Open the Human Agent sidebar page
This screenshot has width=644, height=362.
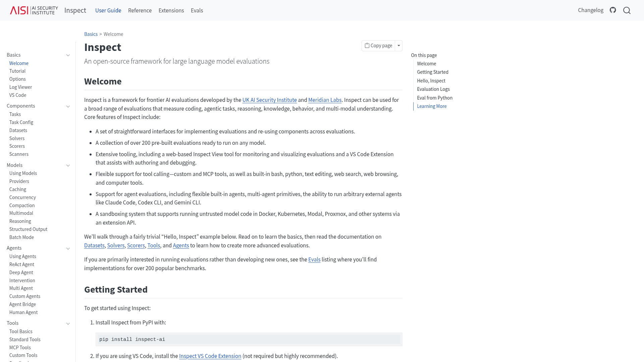pyautogui.click(x=23, y=312)
